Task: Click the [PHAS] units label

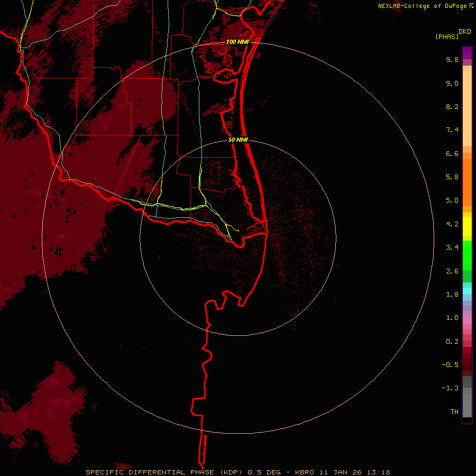Action: (447, 36)
